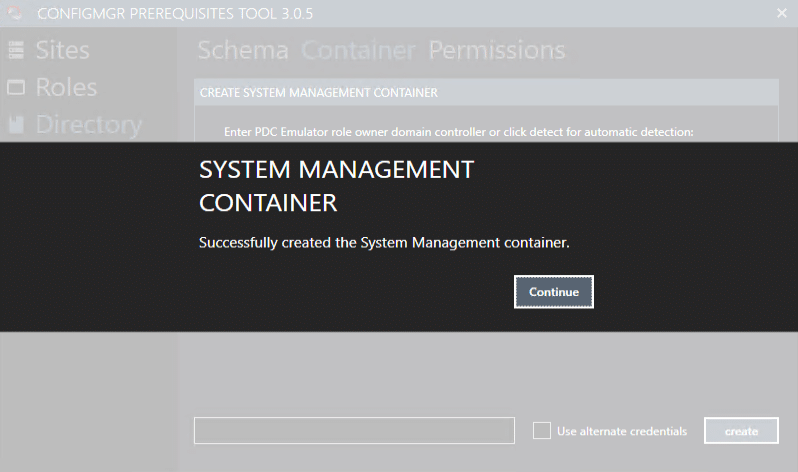Click the System Management Container dialog heading
This screenshot has width=798, height=472.
pyautogui.click(x=336, y=186)
